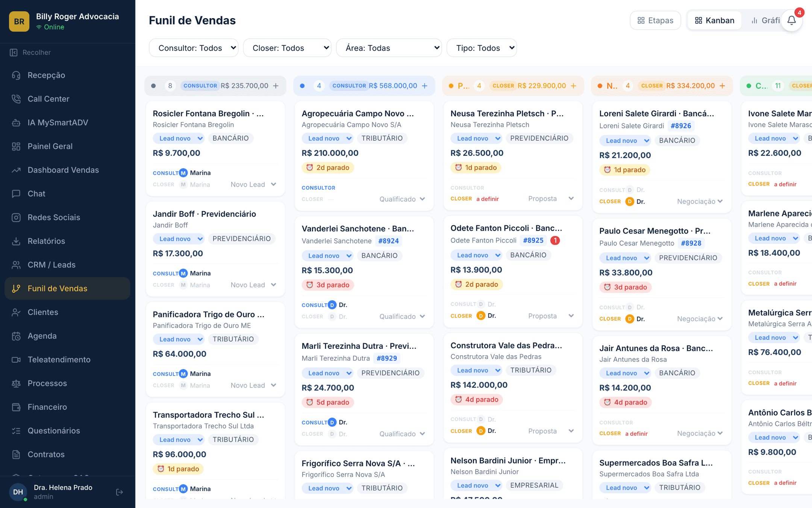Add card to the R$ 229.900,00 column

[574, 86]
